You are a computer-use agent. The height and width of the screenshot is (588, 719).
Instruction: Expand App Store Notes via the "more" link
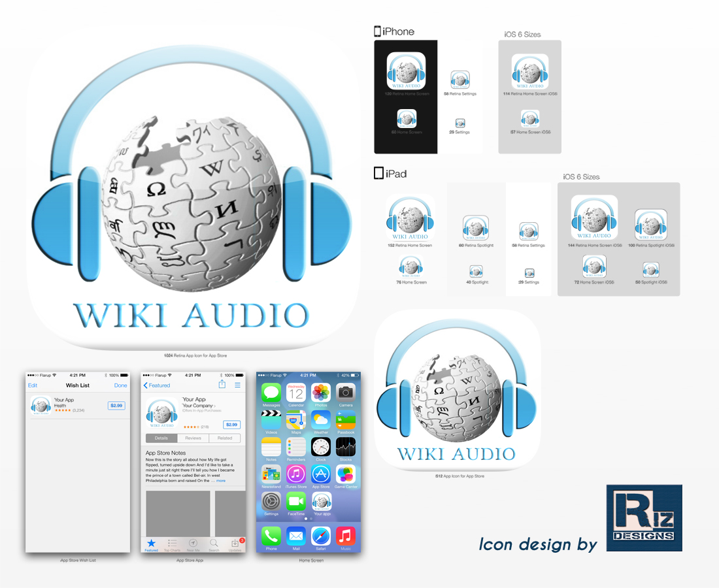click(221, 481)
